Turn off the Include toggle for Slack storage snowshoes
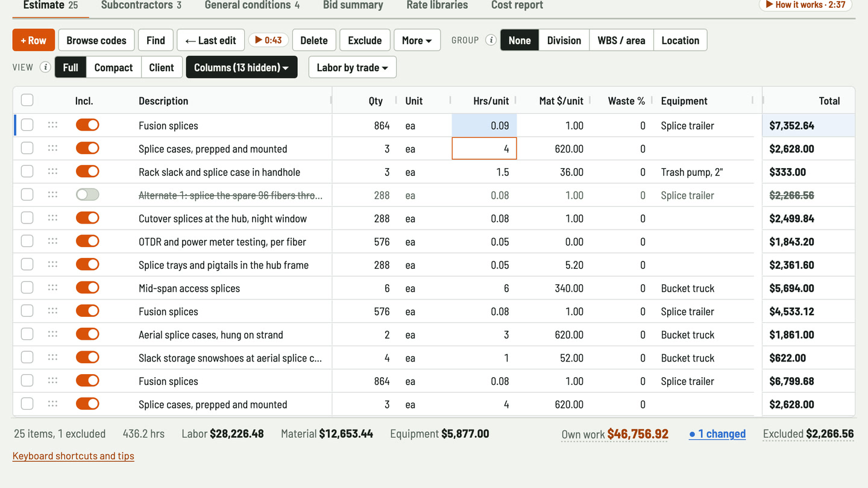The width and height of the screenshot is (868, 488). tap(87, 357)
